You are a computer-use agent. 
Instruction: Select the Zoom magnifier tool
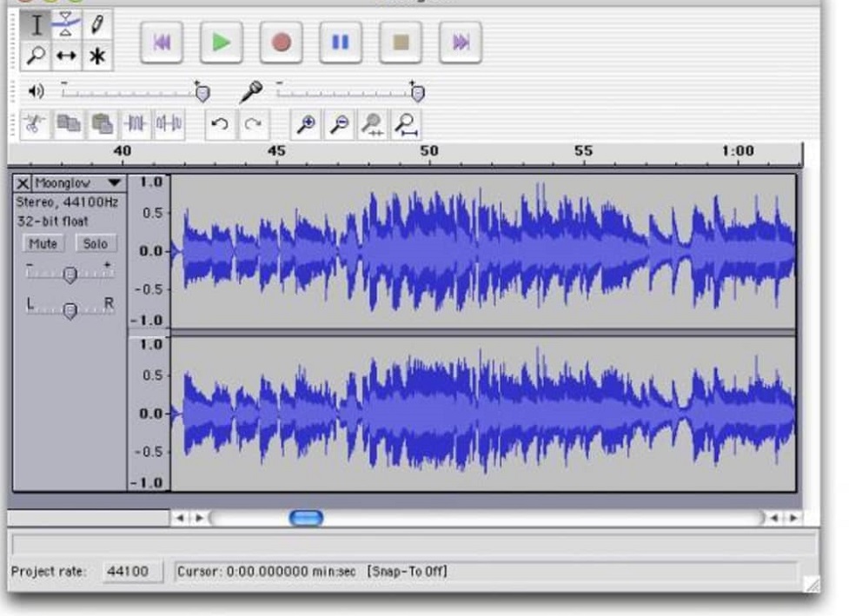(36, 56)
